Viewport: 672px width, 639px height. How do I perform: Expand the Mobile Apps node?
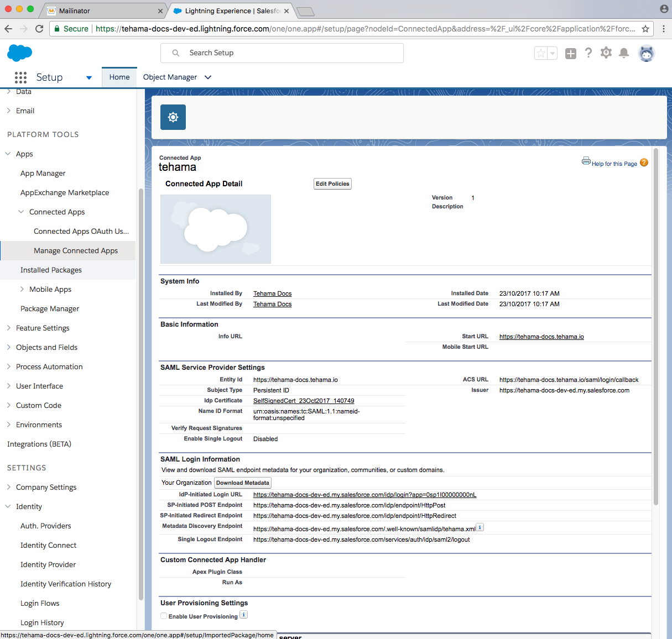click(22, 289)
